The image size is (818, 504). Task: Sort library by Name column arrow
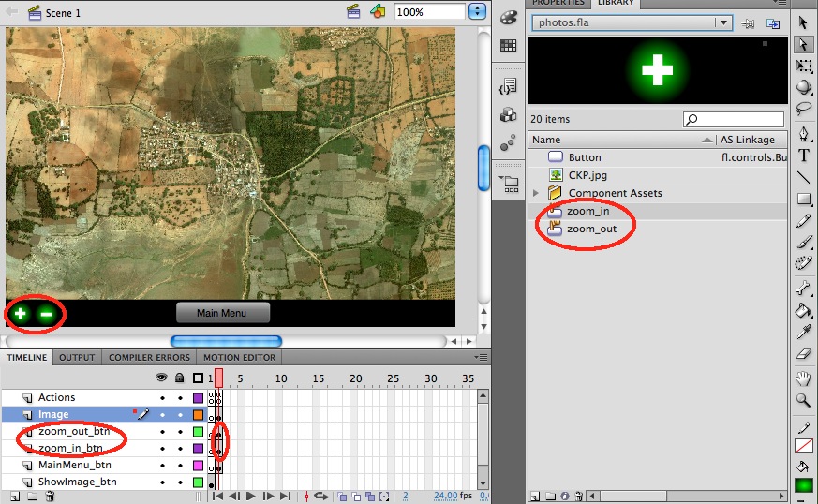(x=706, y=140)
